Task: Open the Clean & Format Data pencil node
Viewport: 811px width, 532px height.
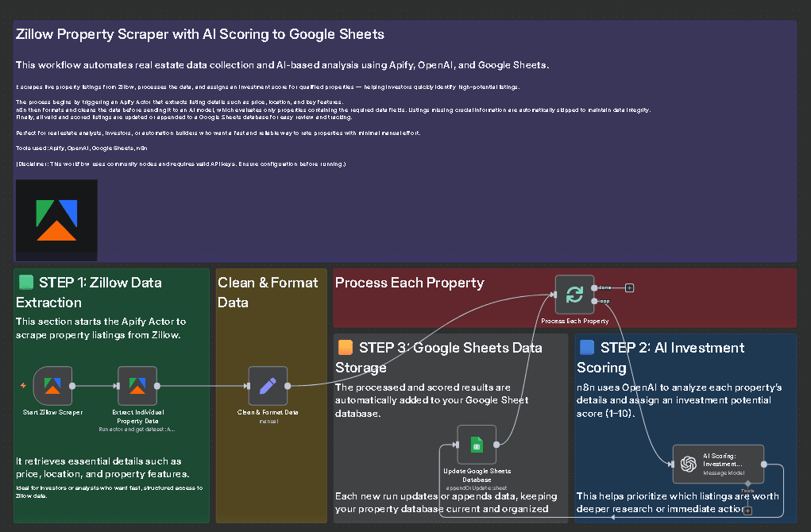Action: pos(268,386)
